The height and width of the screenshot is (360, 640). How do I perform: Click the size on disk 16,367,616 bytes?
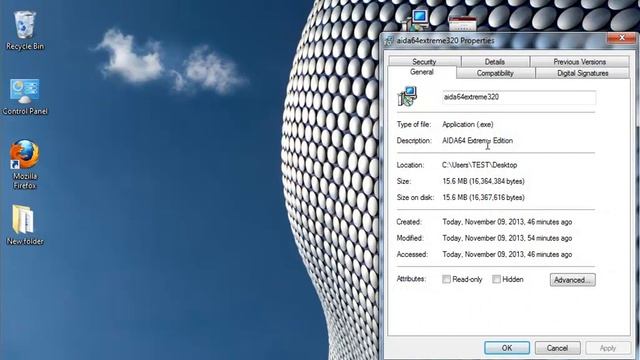(x=483, y=198)
